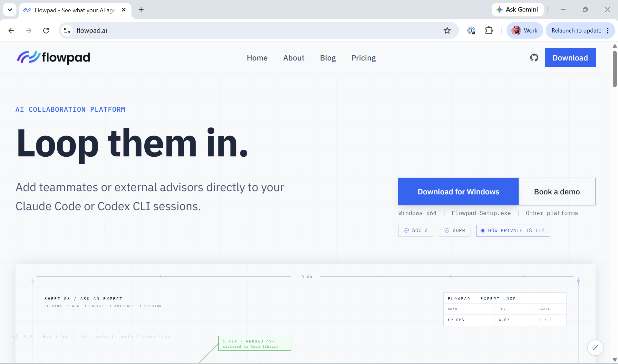Click HOW PRIVATE IS IT? button

pyautogui.click(x=513, y=230)
